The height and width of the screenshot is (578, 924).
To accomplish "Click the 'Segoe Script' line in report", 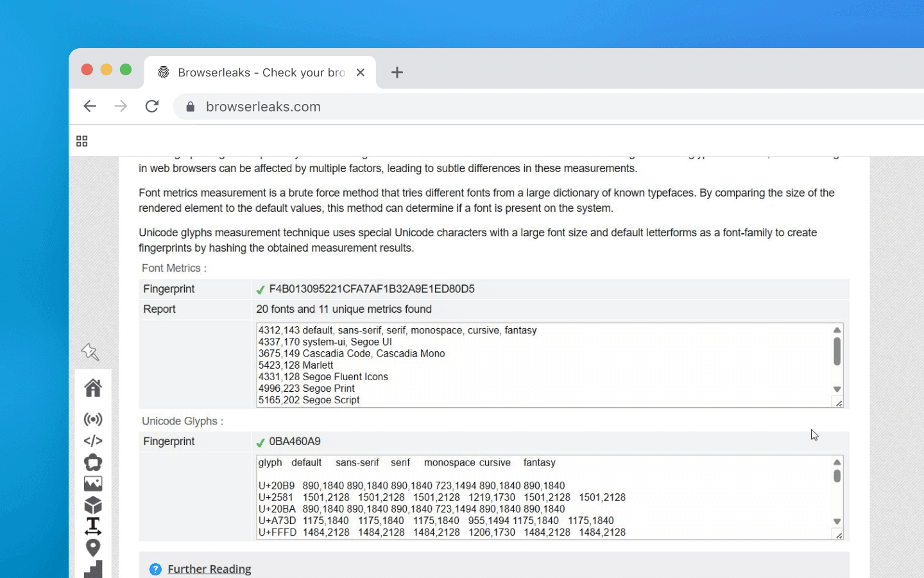I will coord(309,400).
